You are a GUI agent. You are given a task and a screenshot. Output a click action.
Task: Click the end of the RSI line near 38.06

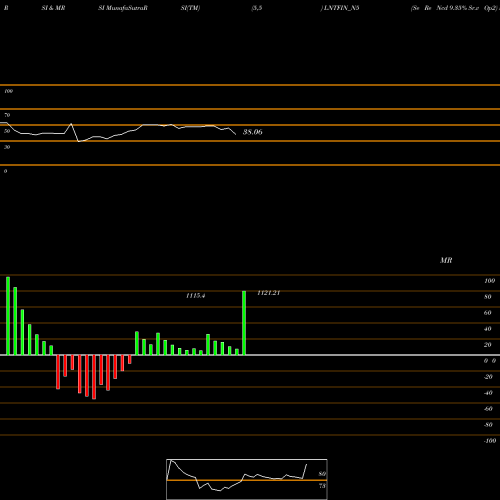(236, 134)
